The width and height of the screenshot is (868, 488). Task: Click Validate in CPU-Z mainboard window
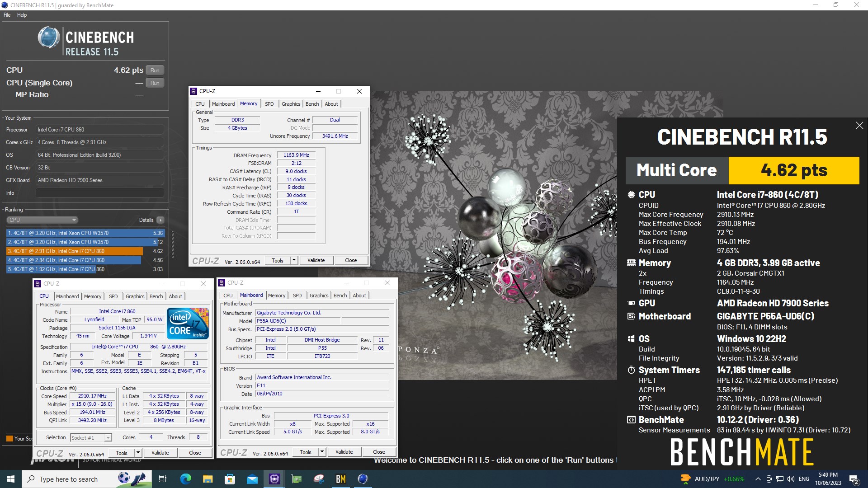click(x=344, y=452)
